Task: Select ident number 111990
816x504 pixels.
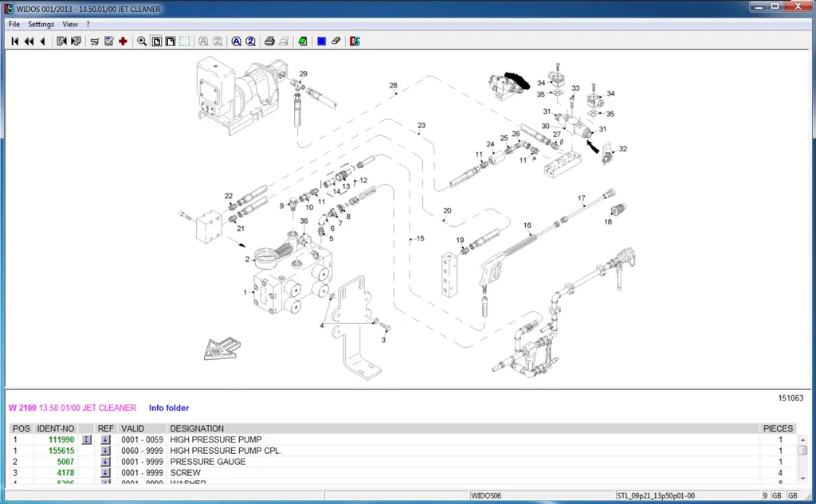Action: (x=61, y=440)
